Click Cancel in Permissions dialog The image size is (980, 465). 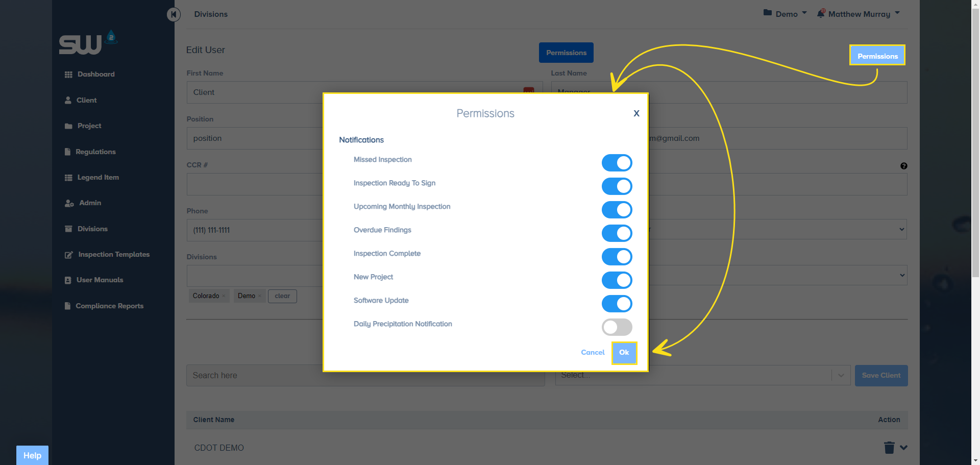(x=593, y=353)
